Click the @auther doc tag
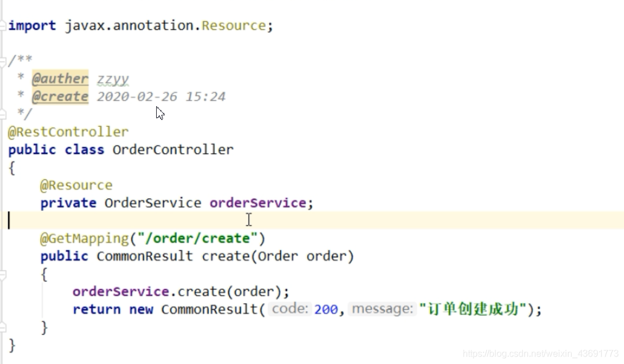 pos(60,79)
